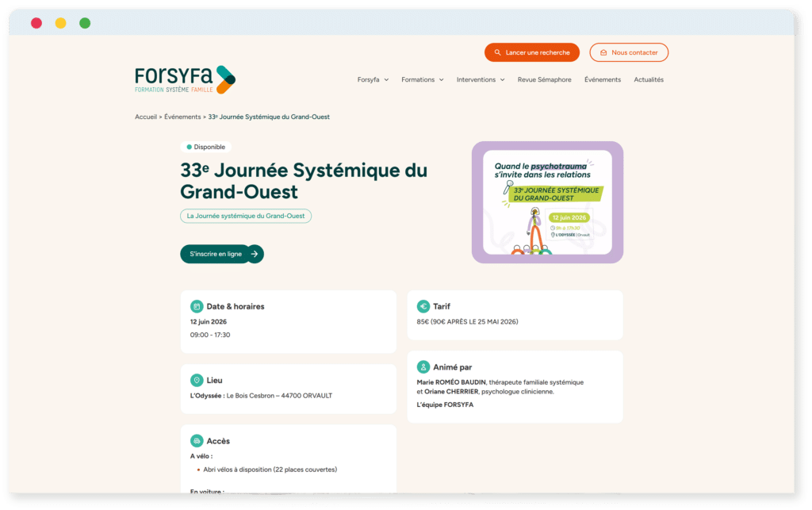Click the Forsyfa logo
This screenshot has height=510, width=812.
pyautogui.click(x=185, y=79)
